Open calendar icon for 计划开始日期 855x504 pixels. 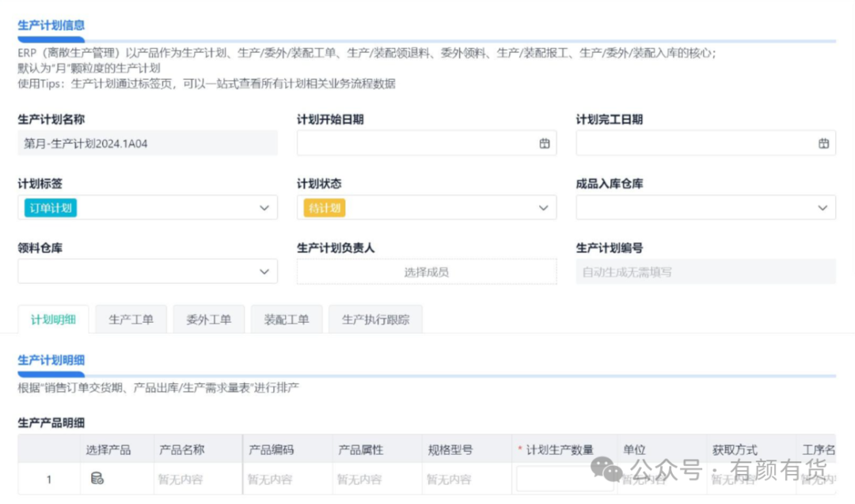[544, 143]
